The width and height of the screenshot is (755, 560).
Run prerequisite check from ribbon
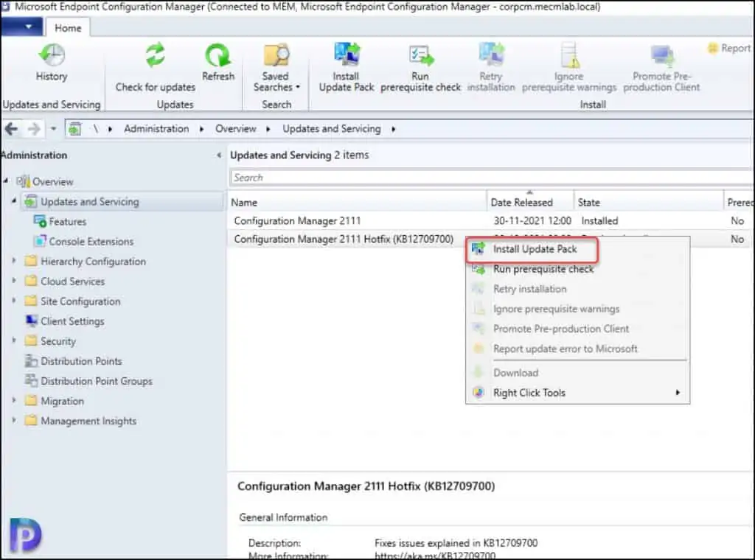click(420, 68)
